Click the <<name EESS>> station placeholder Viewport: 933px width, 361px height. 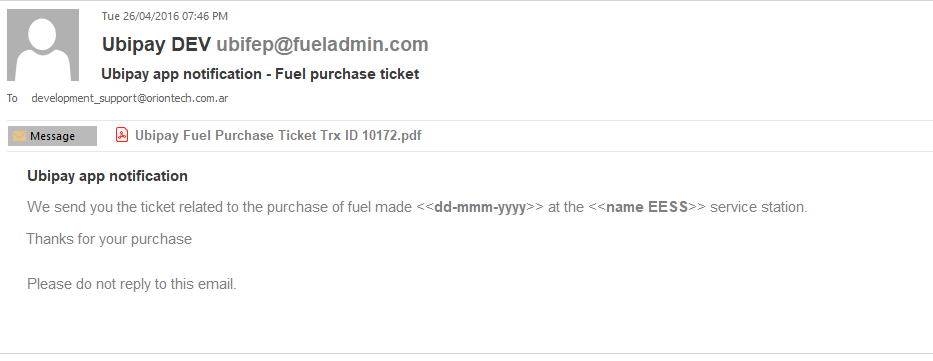(x=647, y=208)
